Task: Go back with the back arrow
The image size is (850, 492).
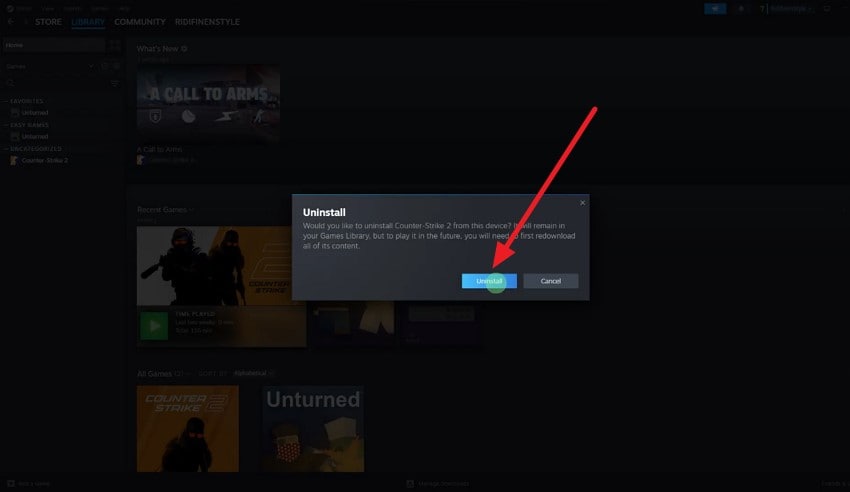Action: [x=11, y=22]
